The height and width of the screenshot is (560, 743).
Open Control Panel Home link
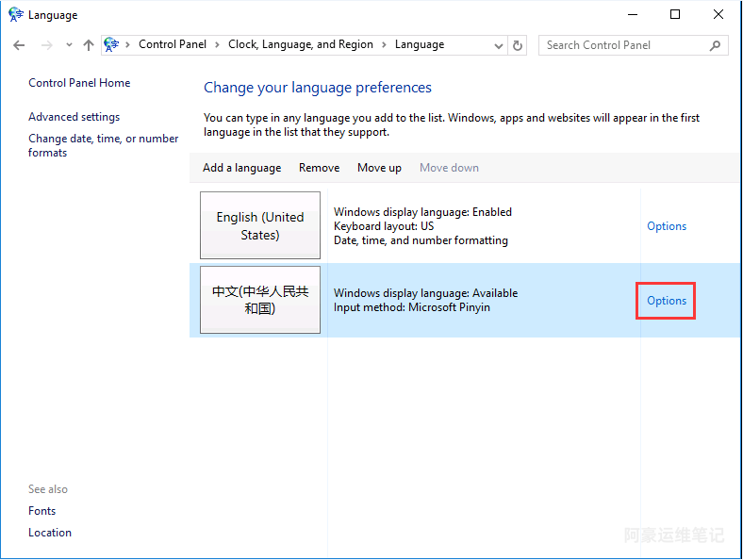point(79,83)
